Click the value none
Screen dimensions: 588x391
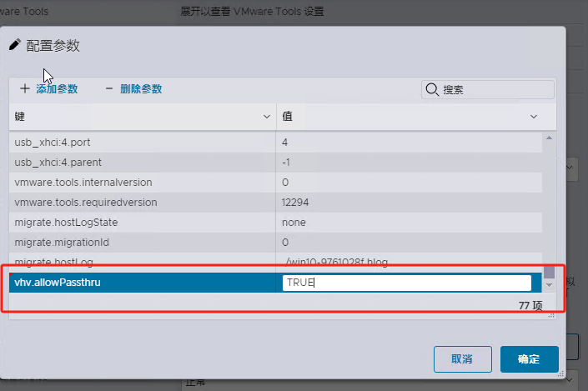point(294,223)
